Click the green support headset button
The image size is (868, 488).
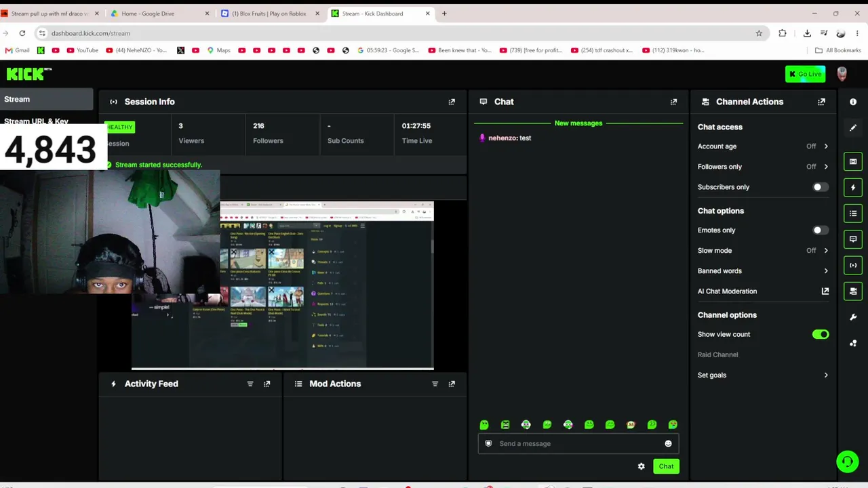coord(847,462)
